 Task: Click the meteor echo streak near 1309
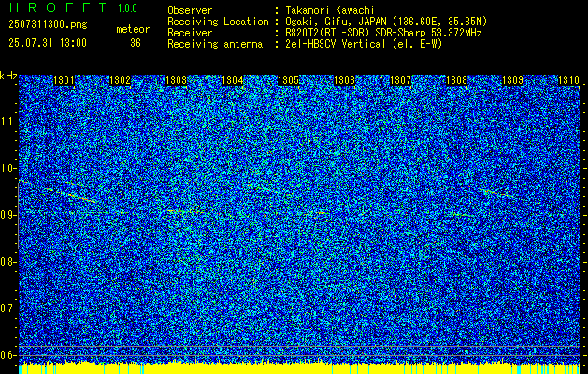pyautogui.click(x=497, y=193)
